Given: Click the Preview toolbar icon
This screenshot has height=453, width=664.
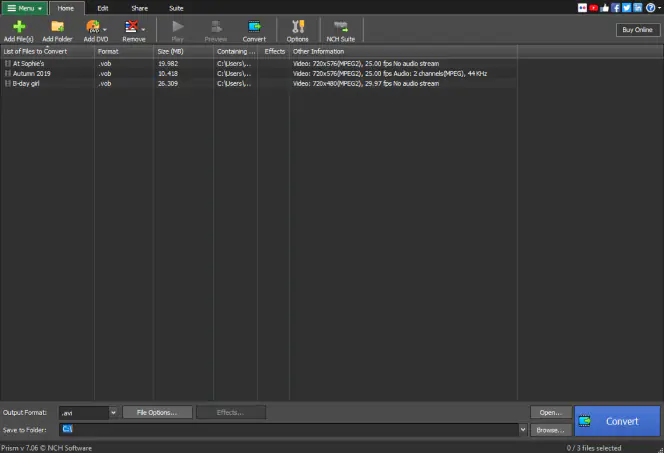Looking at the screenshot, I should 216,27.
